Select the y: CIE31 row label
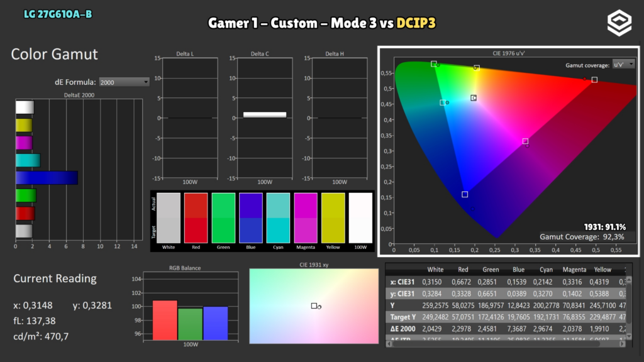 point(402,294)
